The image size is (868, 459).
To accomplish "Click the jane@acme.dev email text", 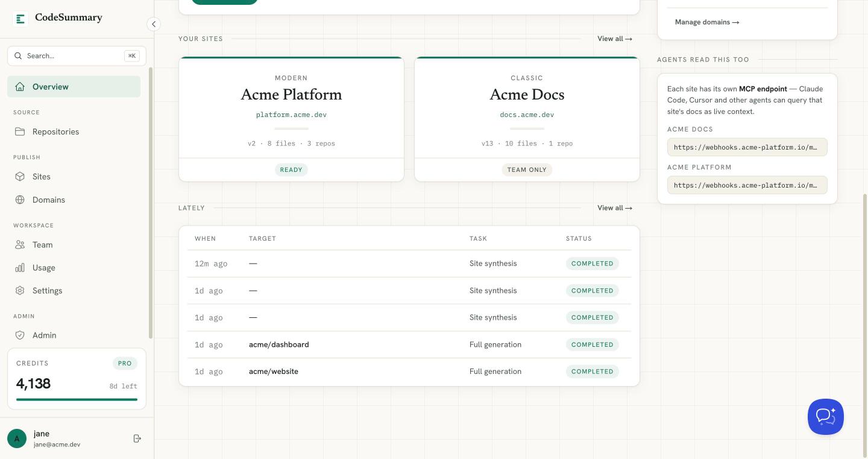I will click(57, 445).
